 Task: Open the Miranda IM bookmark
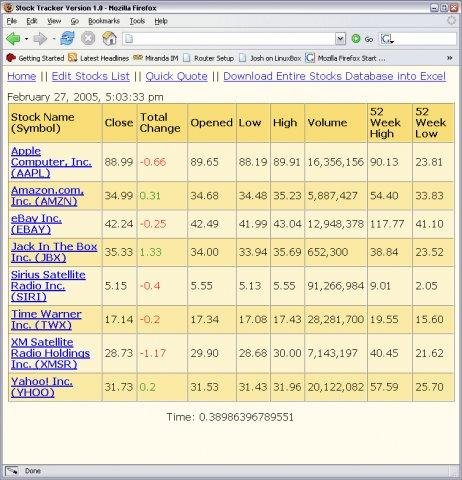click(155, 58)
